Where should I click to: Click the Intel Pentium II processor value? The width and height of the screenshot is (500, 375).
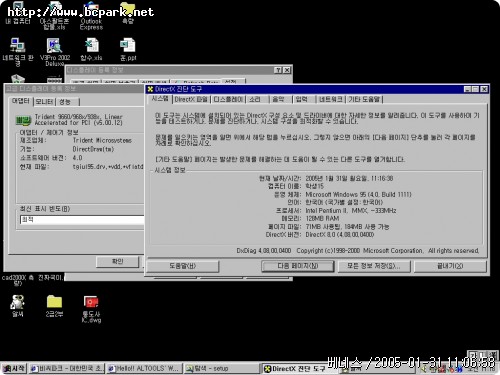pos(351,210)
